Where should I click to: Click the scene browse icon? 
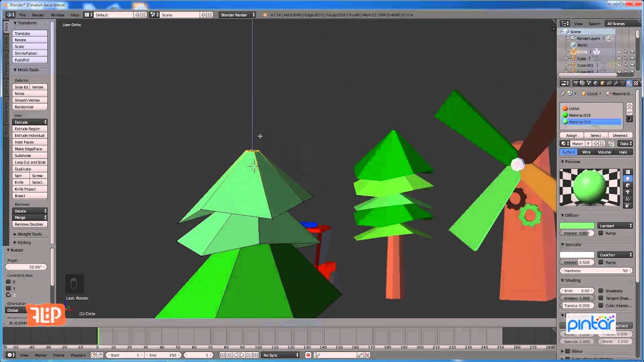tap(154, 15)
